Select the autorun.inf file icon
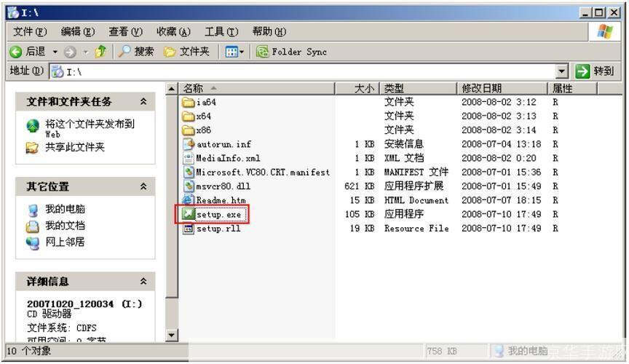The height and width of the screenshot is (364, 629). pyautogui.click(x=189, y=144)
